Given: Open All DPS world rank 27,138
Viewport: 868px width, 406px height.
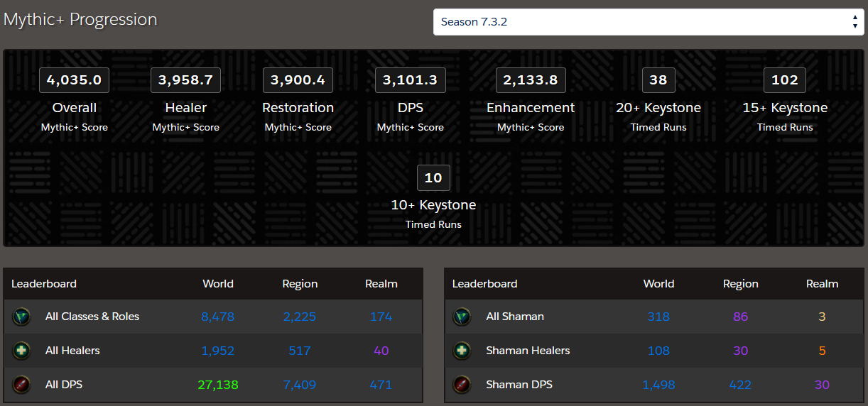Looking at the screenshot, I should click(x=218, y=385).
